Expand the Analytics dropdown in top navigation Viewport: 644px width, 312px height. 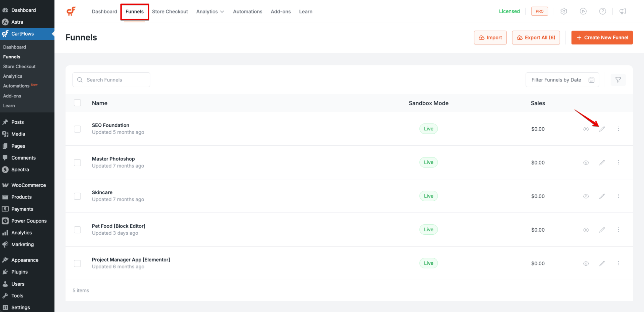pyautogui.click(x=210, y=12)
